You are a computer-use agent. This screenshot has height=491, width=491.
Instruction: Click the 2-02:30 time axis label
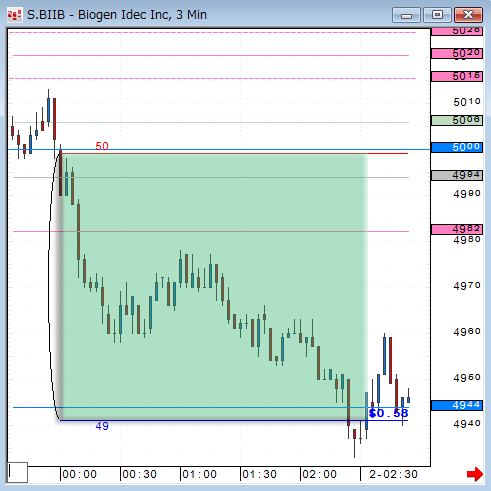393,474
